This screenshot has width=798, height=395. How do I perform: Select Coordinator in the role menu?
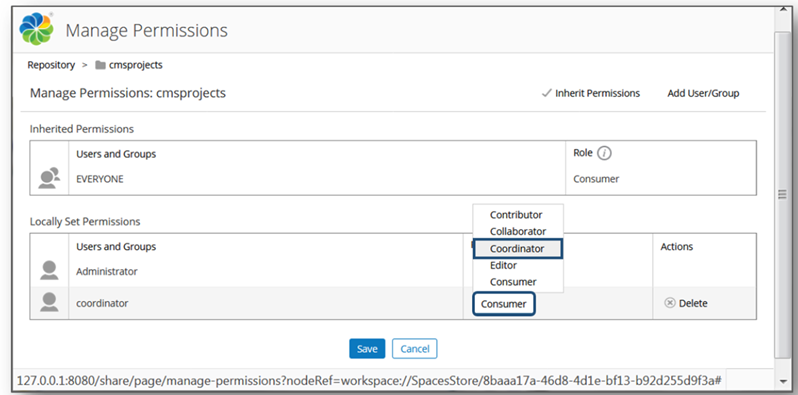coord(518,249)
